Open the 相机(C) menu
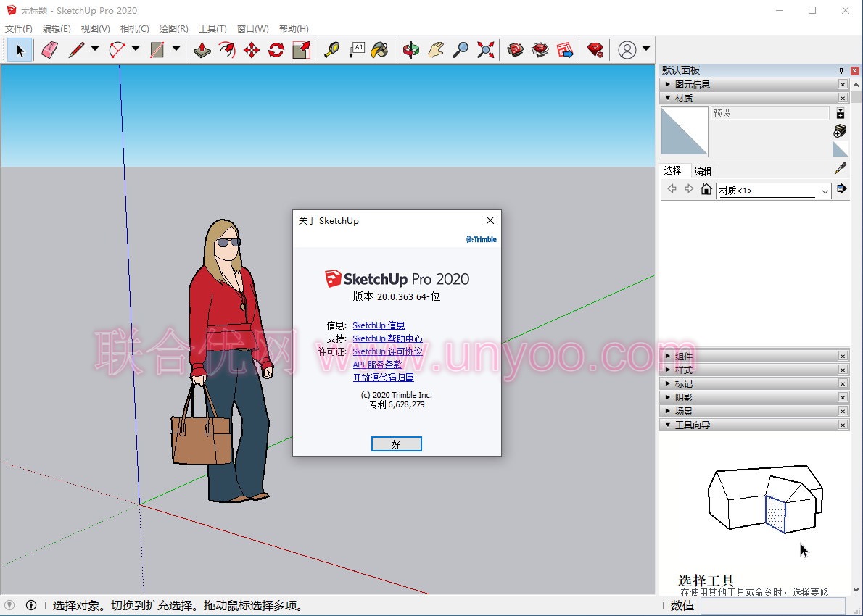Viewport: 863px width, 616px height. click(134, 29)
